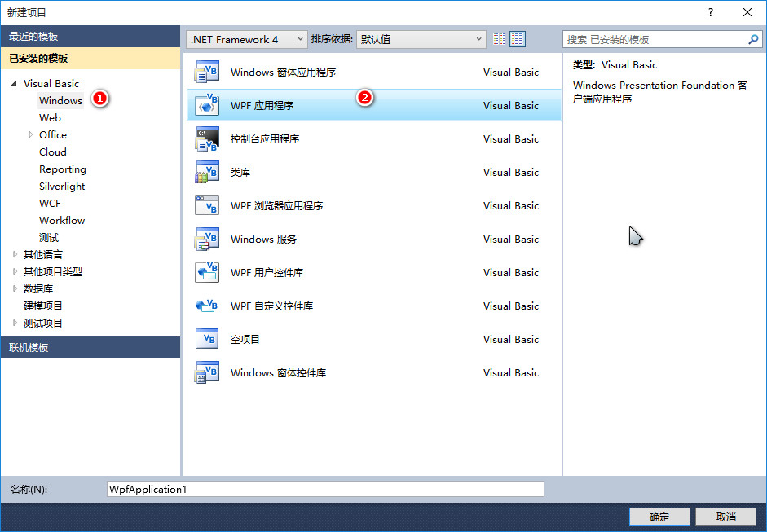Select Reporting in the template tree
The image size is (767, 532).
[63, 169]
